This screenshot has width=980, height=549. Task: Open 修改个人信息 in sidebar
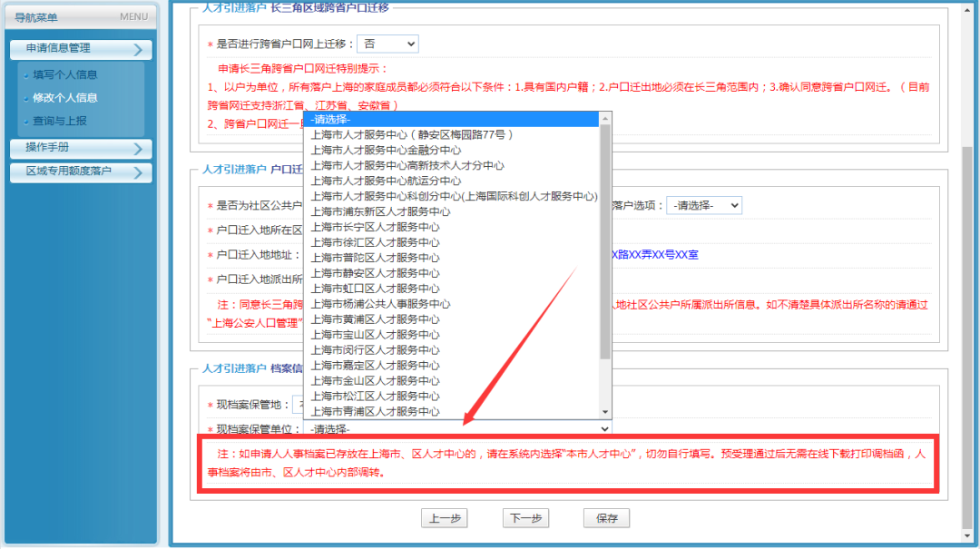(64, 98)
